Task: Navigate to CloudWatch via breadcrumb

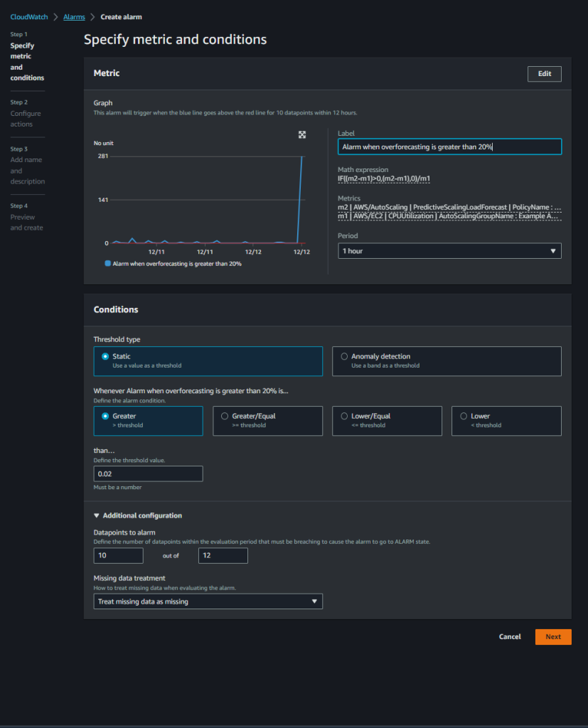Action: click(27, 17)
